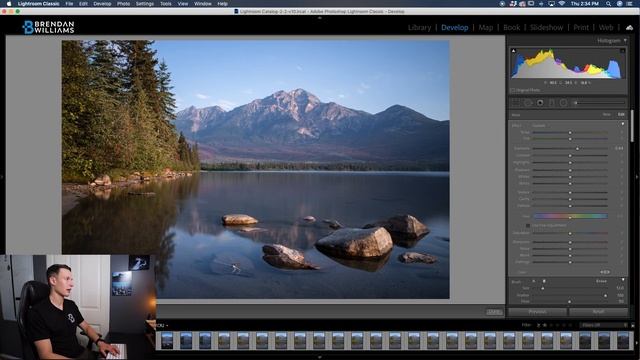Viewport: 640px width, 360px height.
Task: Show the left panel group
Action: (x=2, y=177)
